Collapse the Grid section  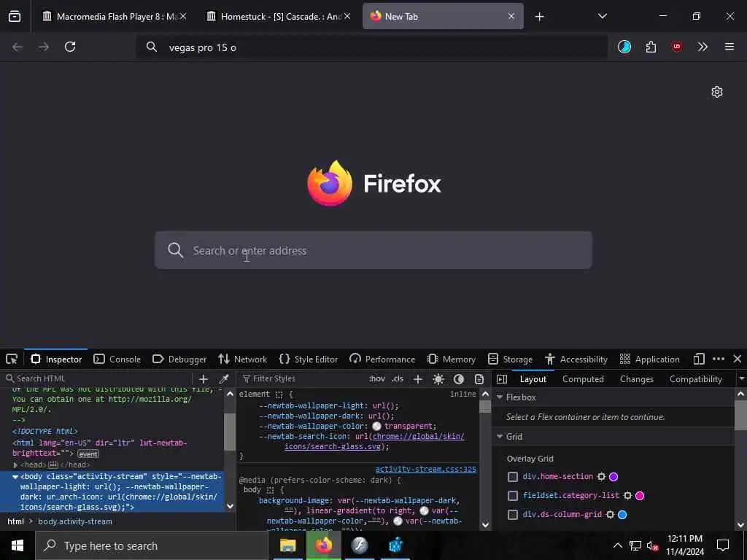point(500,437)
